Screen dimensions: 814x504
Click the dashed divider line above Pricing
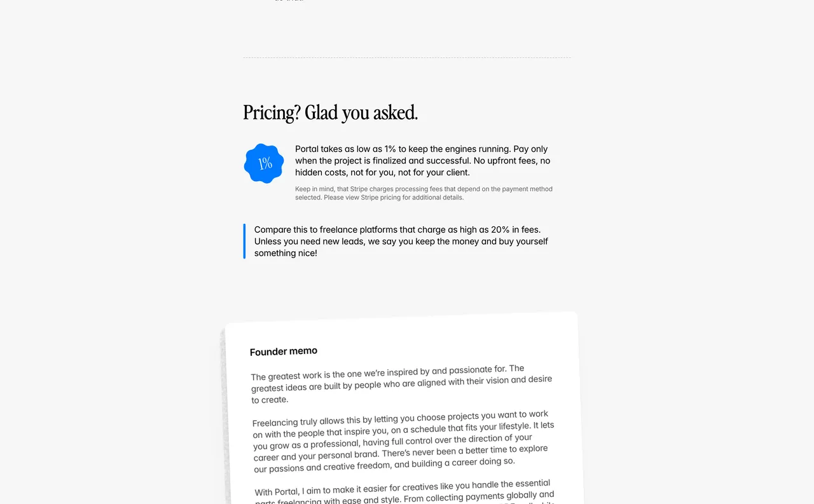[x=407, y=58]
